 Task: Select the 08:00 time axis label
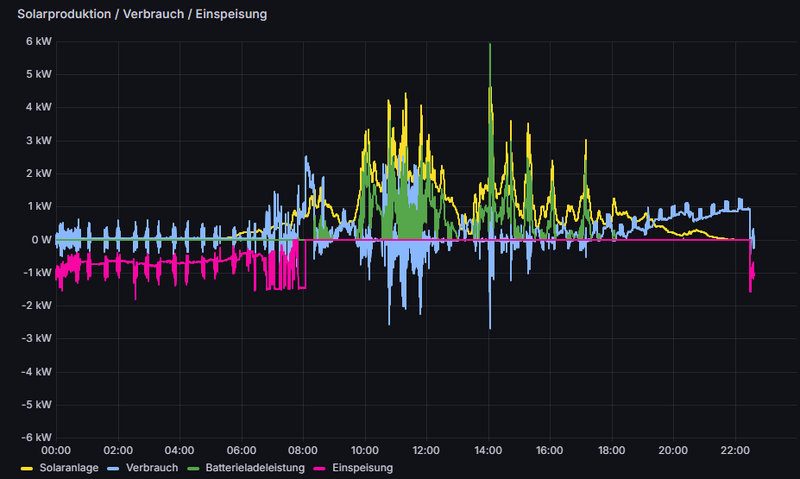[x=303, y=450]
